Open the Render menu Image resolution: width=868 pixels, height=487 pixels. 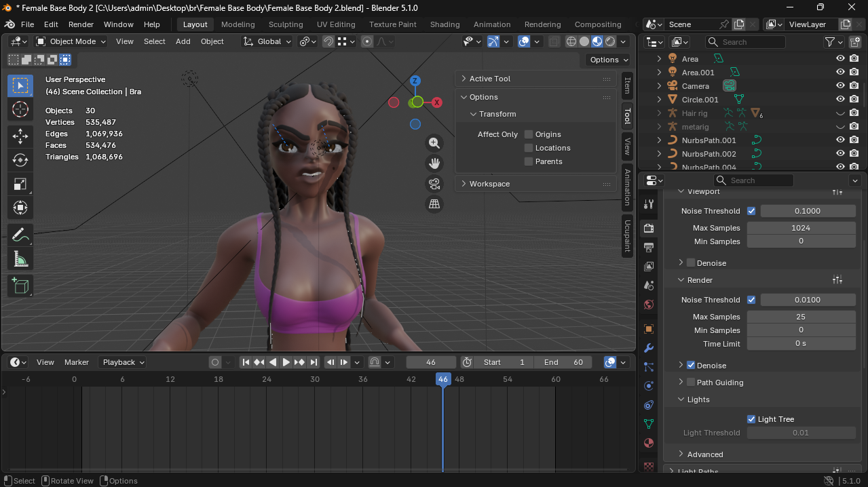point(81,24)
